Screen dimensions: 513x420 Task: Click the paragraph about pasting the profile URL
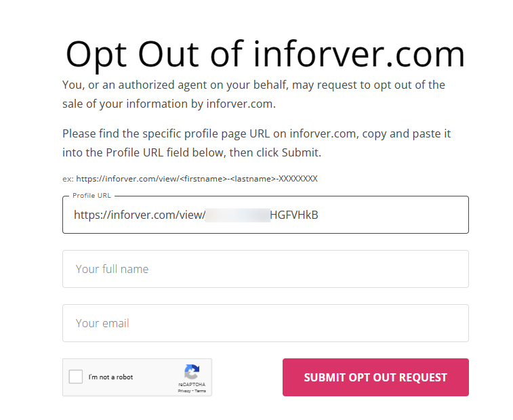pyautogui.click(x=256, y=143)
